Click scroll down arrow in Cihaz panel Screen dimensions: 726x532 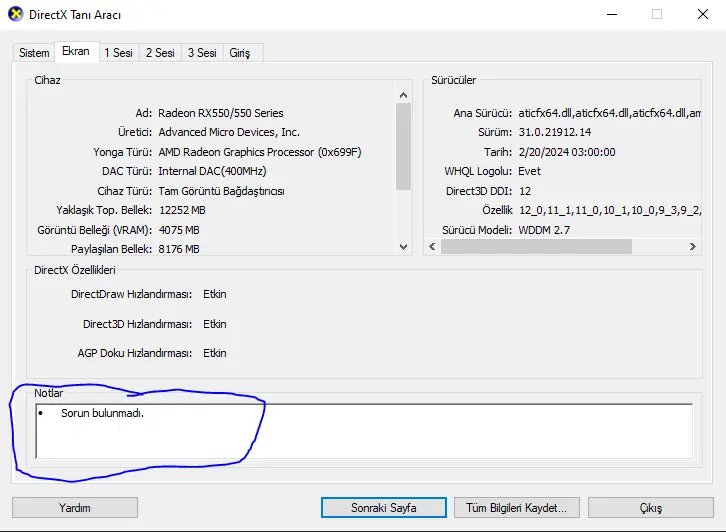pyautogui.click(x=403, y=247)
